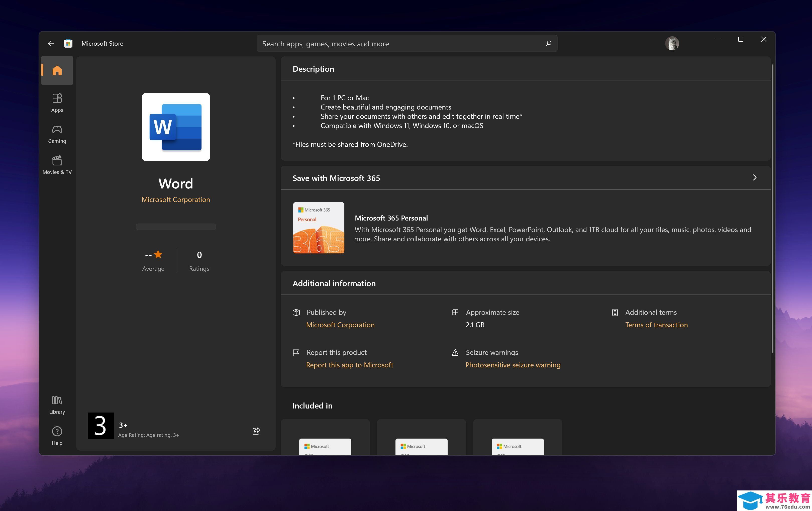Image resolution: width=812 pixels, height=511 pixels.
Task: Click the 2.1 GB size value
Action: coord(475,325)
